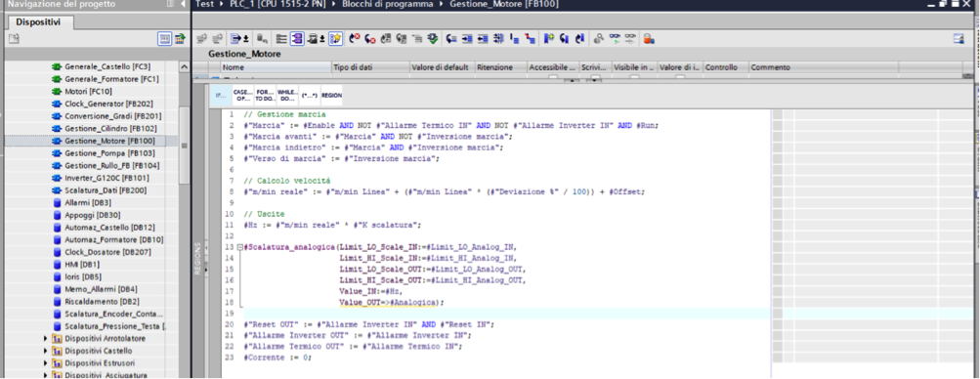Screen dimensions: 980x379
Task: Click the page-with-arrow icon in the editor toolbar
Action: pos(235,39)
